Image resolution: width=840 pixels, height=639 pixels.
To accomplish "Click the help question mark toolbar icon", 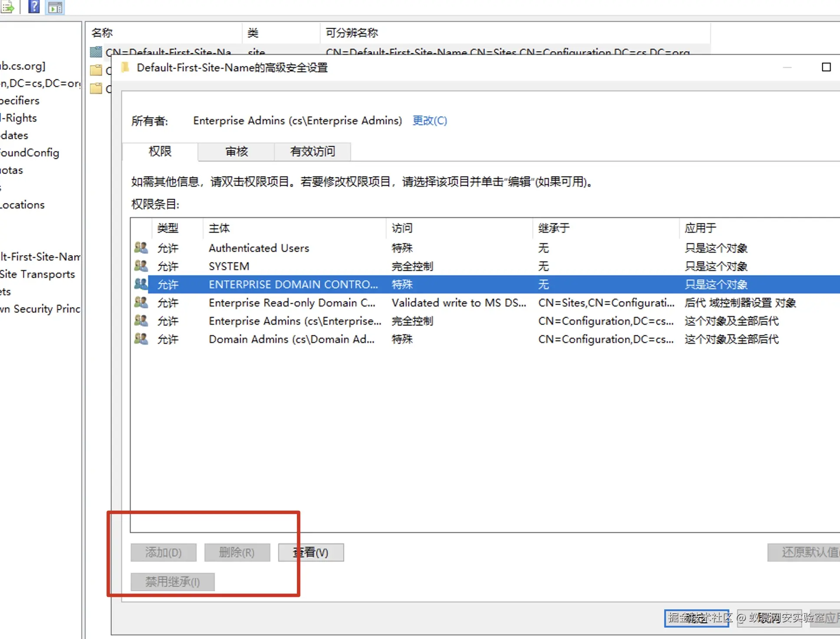I will pyautogui.click(x=34, y=7).
